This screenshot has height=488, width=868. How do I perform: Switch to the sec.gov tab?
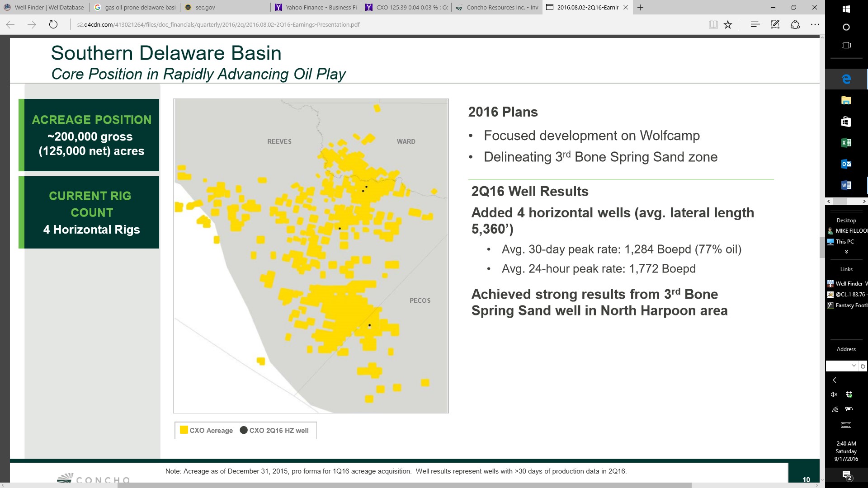click(x=226, y=7)
